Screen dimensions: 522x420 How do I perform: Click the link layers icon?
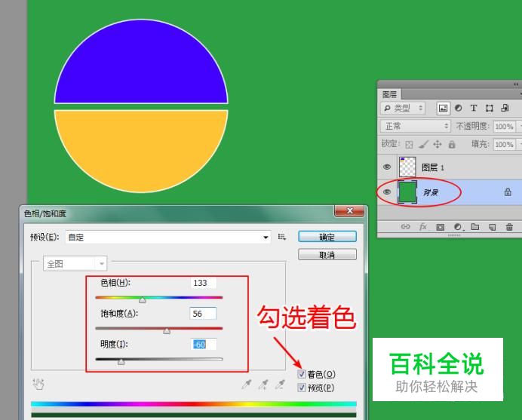pyautogui.click(x=406, y=227)
